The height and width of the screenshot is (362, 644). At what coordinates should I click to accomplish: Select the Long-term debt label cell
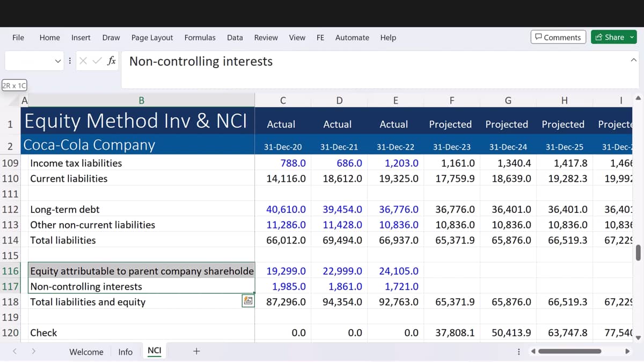141,209
